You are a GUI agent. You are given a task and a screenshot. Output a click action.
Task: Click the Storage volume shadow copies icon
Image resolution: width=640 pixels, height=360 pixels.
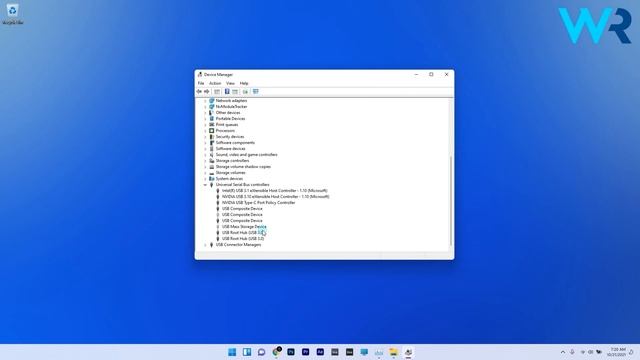[x=211, y=167]
